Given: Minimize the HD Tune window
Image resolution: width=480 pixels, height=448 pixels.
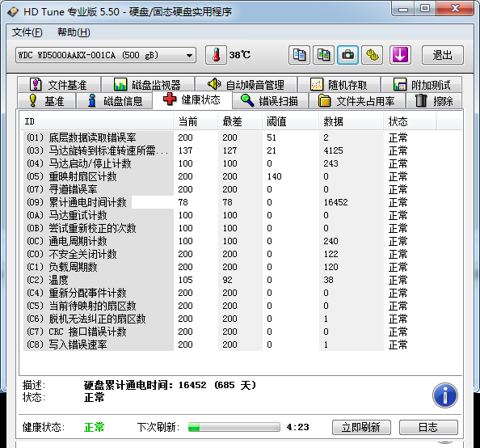Looking at the screenshot, I should 403,9.
